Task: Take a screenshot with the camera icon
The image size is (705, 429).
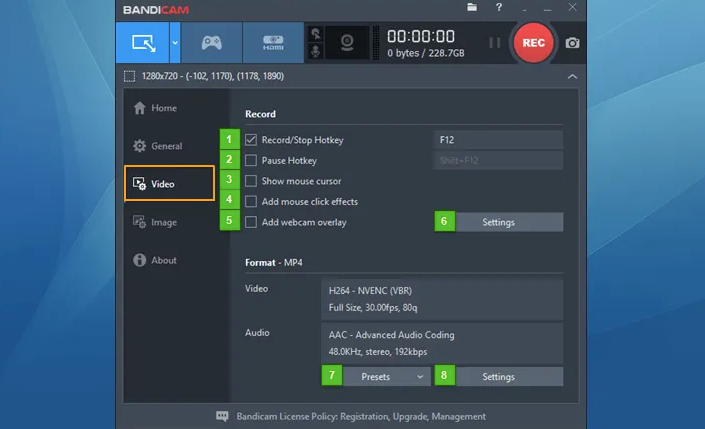Action: (x=572, y=43)
